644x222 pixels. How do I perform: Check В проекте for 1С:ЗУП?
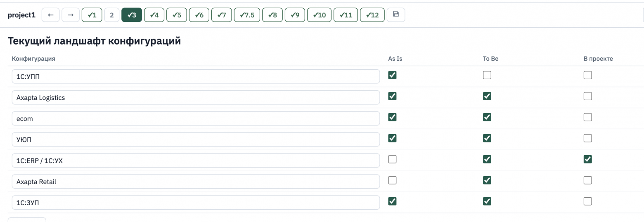[x=588, y=201]
